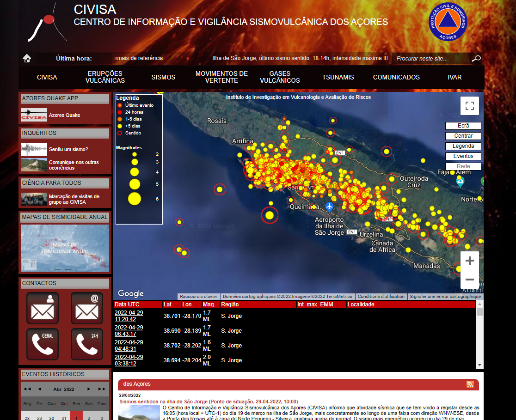Click the search magnifier icon

(476, 59)
